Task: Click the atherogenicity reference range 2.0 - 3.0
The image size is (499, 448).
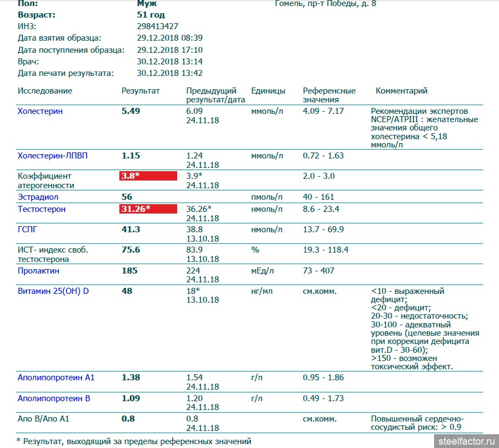Action: click(x=319, y=176)
